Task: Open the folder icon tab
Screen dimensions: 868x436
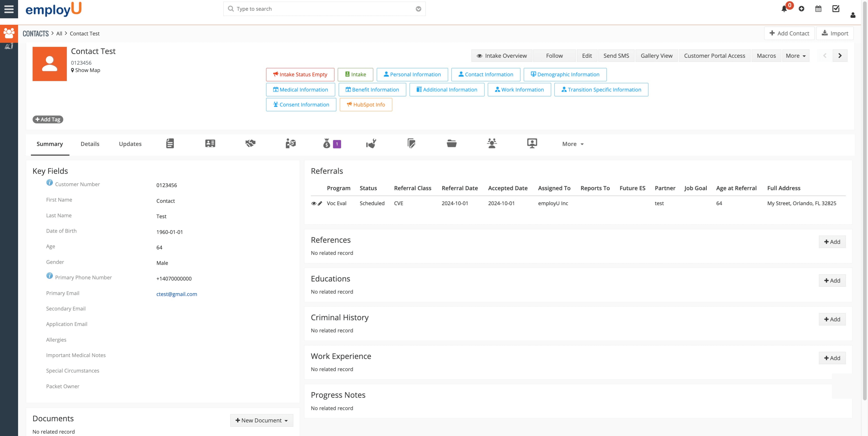Action: coord(452,144)
